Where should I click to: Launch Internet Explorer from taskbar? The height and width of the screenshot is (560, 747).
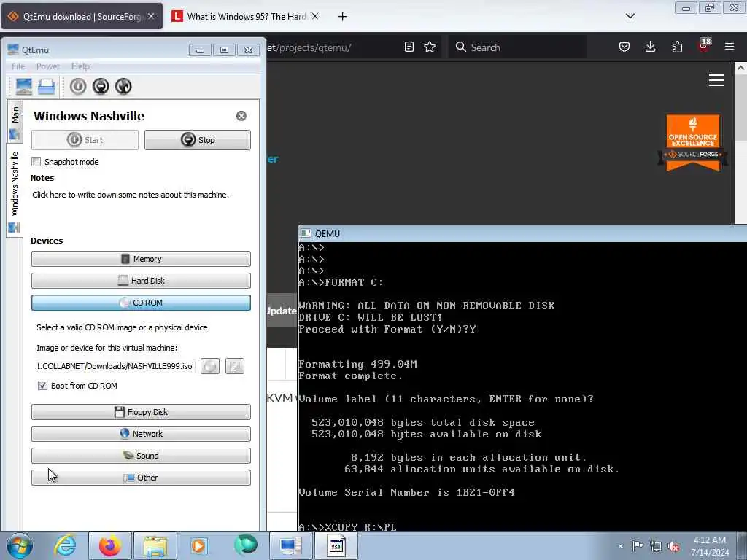click(65, 545)
